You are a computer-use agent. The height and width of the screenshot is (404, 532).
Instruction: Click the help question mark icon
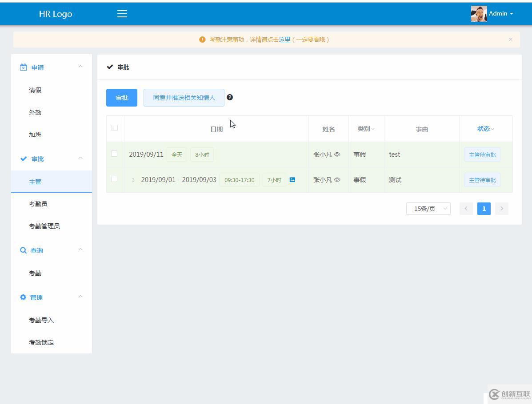(230, 97)
